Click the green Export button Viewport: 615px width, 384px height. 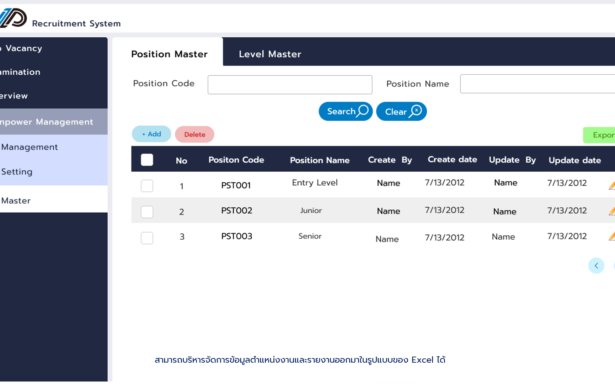coord(599,135)
